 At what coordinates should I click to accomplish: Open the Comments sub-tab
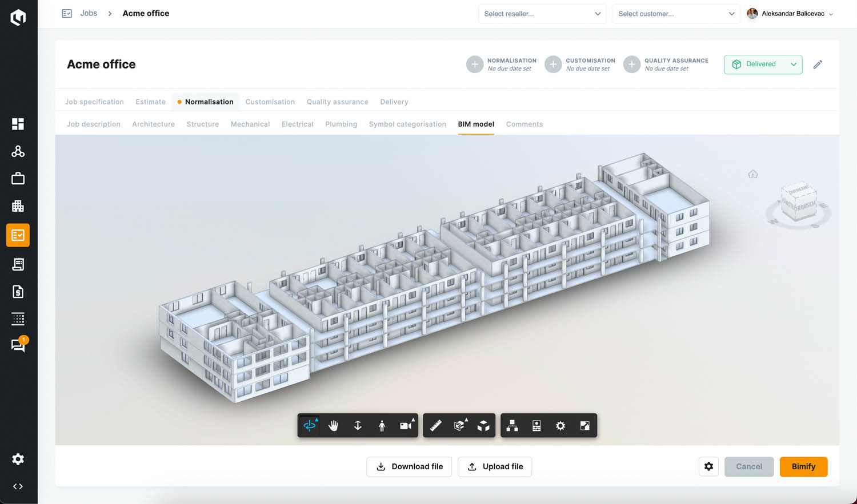tap(524, 124)
